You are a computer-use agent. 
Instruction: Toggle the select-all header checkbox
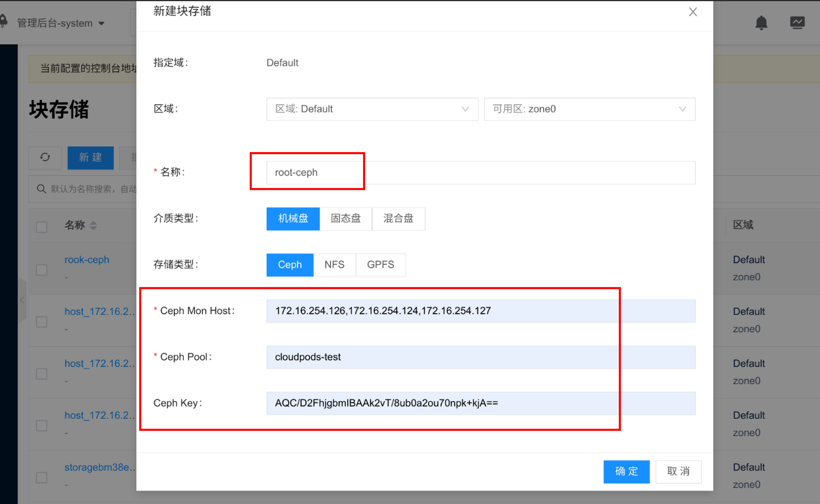click(x=42, y=227)
